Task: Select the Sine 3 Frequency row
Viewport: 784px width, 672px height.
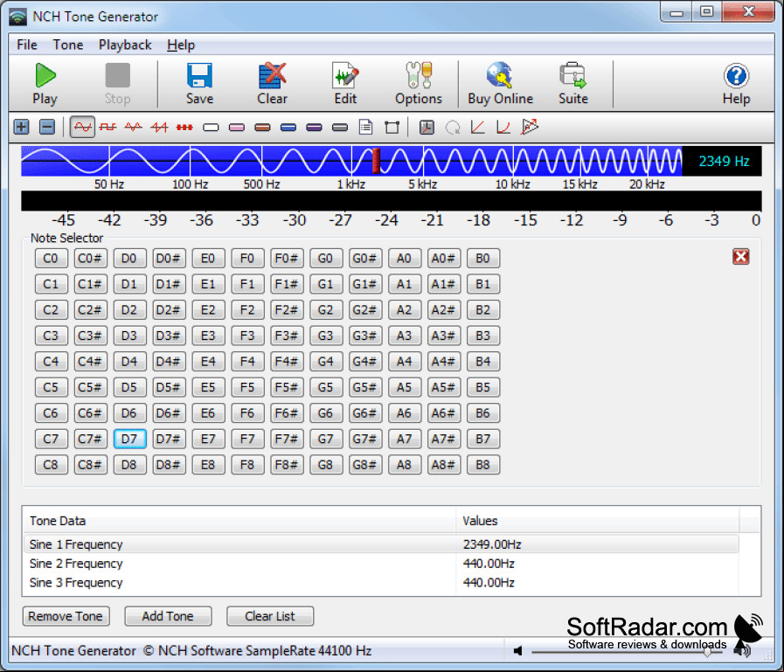Action: click(381, 583)
